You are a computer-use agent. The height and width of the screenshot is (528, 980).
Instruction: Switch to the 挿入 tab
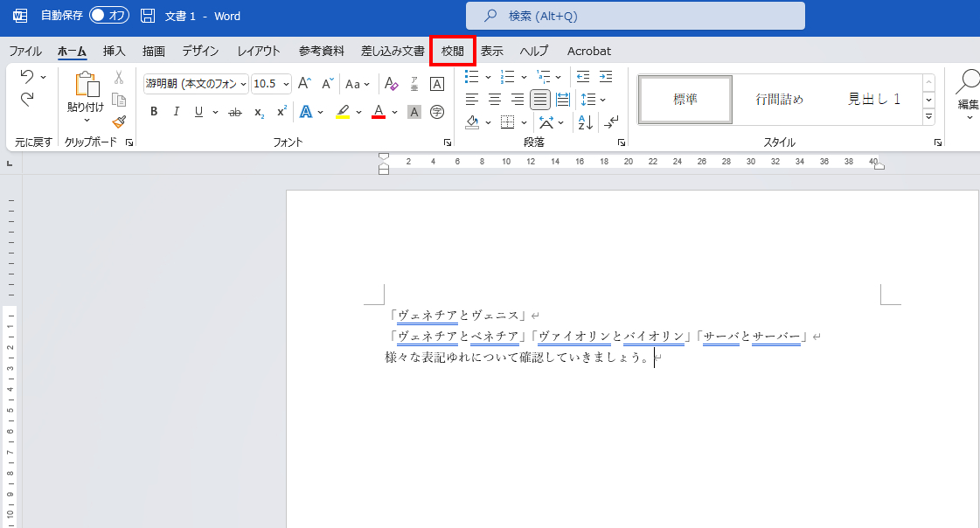114,52
